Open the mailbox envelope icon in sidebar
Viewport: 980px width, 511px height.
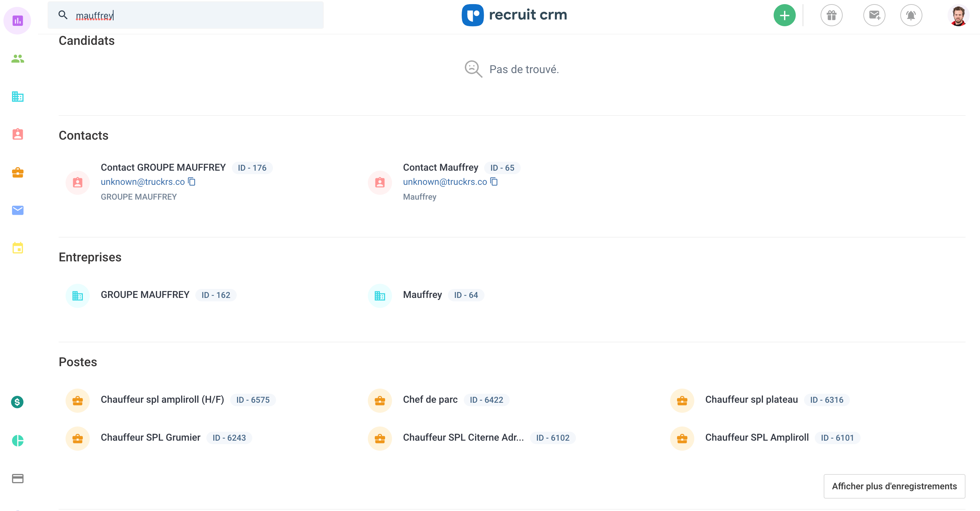18,210
